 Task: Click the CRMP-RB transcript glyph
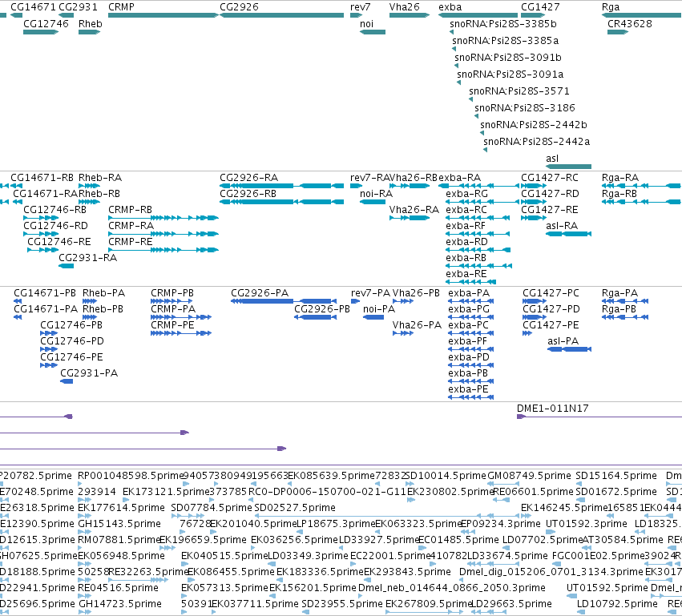coord(163,218)
